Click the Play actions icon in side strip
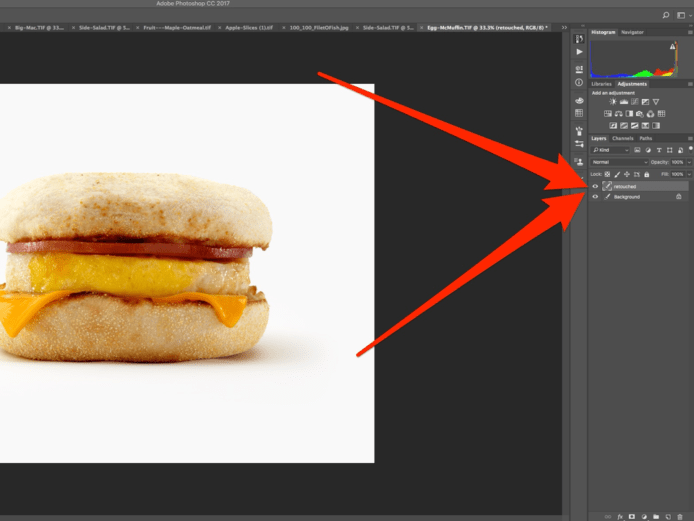 [x=579, y=52]
